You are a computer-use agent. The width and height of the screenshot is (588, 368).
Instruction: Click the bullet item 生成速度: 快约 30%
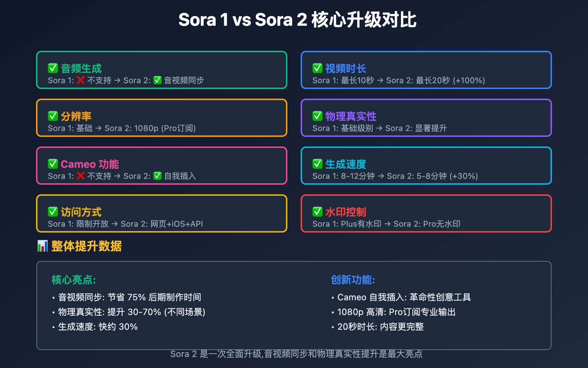tap(98, 326)
